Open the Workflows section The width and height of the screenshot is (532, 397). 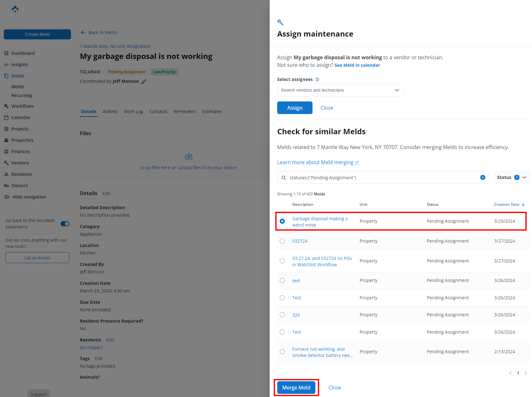pos(22,106)
